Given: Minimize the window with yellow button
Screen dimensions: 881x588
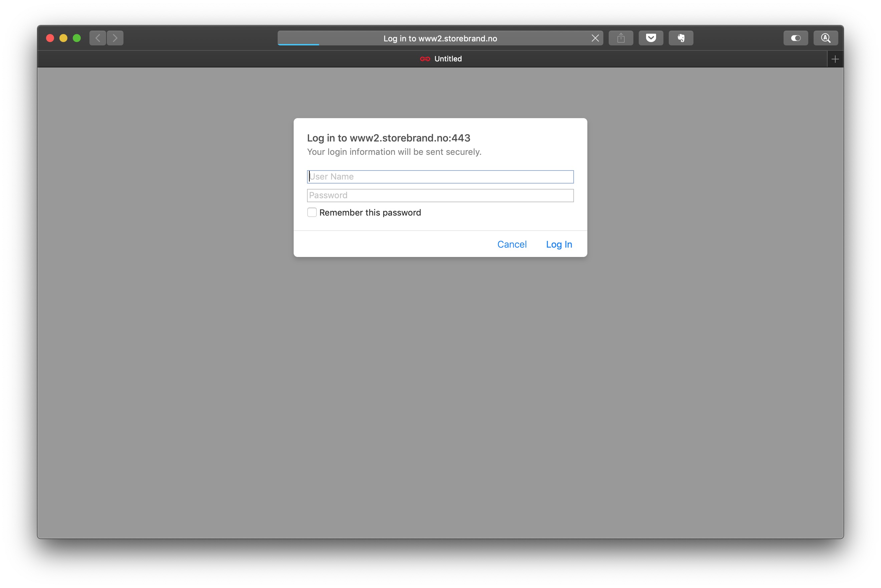Looking at the screenshot, I should (63, 38).
